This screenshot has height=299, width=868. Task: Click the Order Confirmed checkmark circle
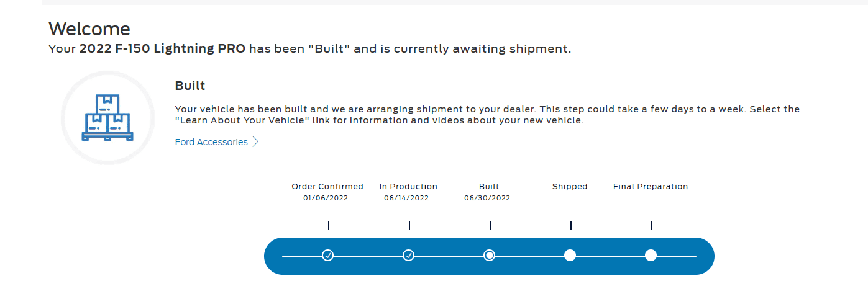point(328,255)
